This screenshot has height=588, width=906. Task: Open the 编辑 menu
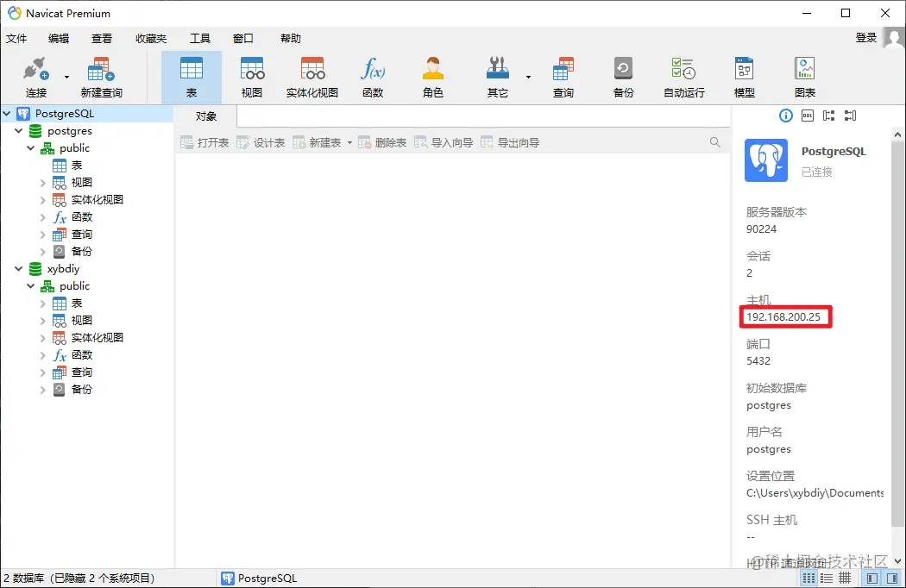pyautogui.click(x=59, y=38)
